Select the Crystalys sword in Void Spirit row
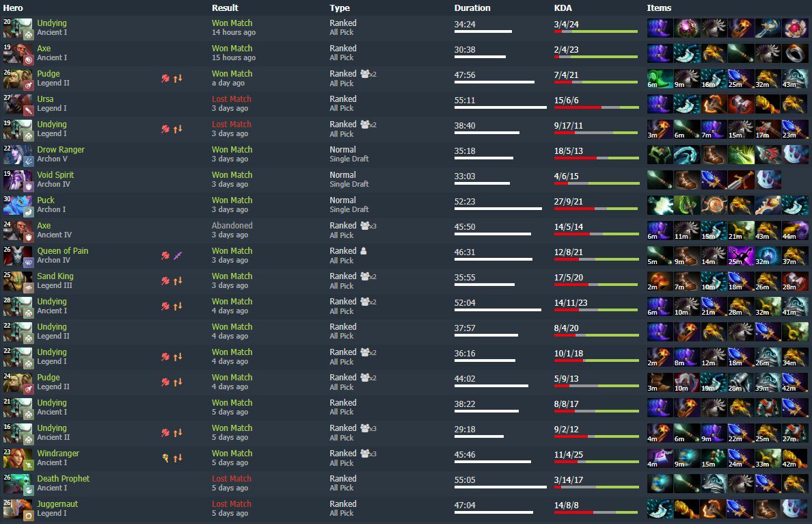812x524 pixels. (x=741, y=180)
